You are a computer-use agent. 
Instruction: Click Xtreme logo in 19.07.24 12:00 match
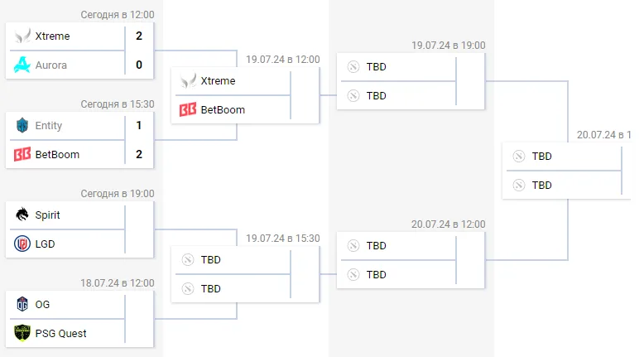[x=188, y=81]
